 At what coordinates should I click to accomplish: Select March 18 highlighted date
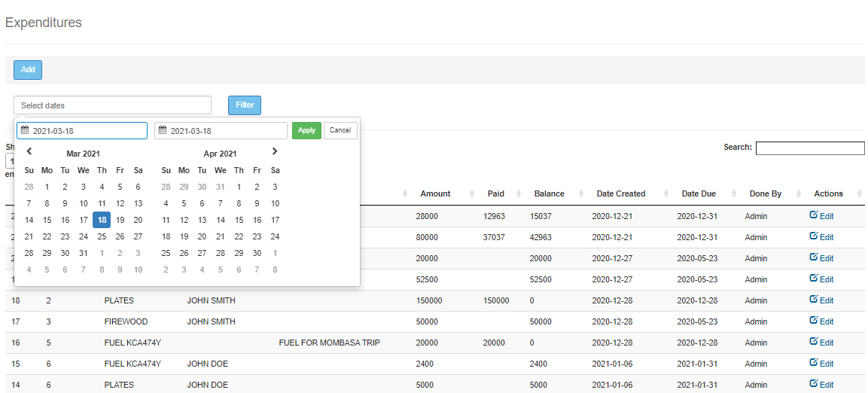pos(102,220)
